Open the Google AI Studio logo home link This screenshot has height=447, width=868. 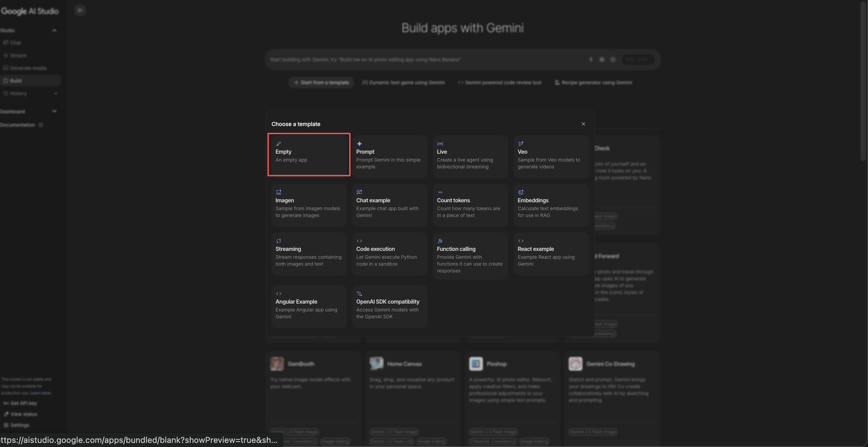30,11
